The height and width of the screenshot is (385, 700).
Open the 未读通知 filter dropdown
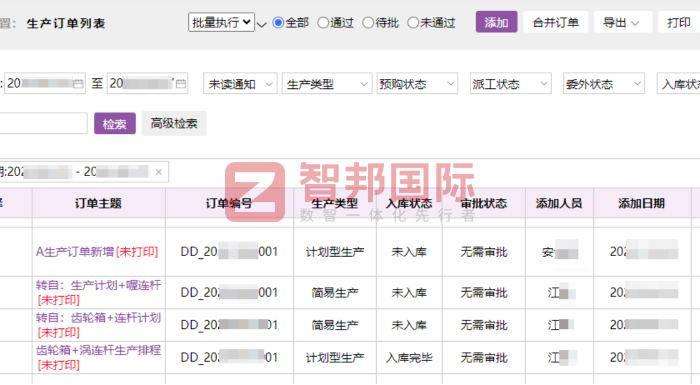coord(240,84)
